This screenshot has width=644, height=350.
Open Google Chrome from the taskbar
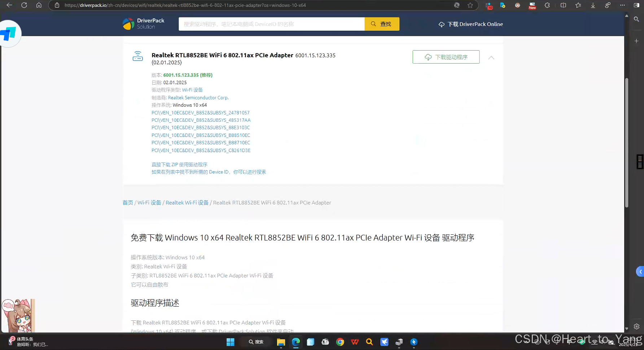coord(340,342)
